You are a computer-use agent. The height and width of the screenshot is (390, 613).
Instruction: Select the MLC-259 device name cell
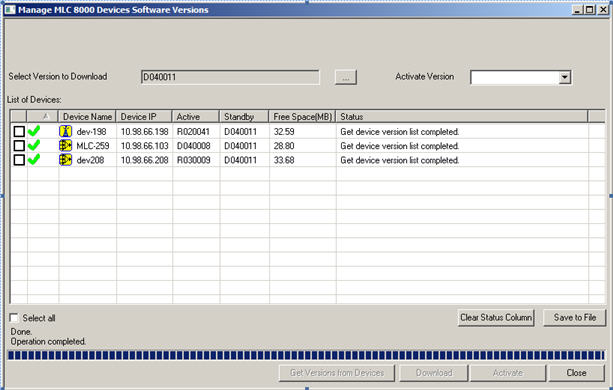(93, 146)
